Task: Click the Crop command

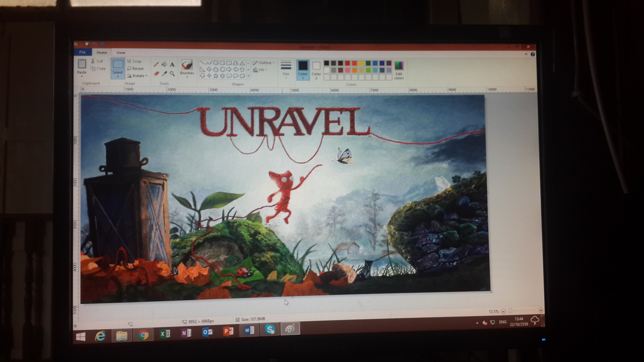Action: (x=134, y=61)
